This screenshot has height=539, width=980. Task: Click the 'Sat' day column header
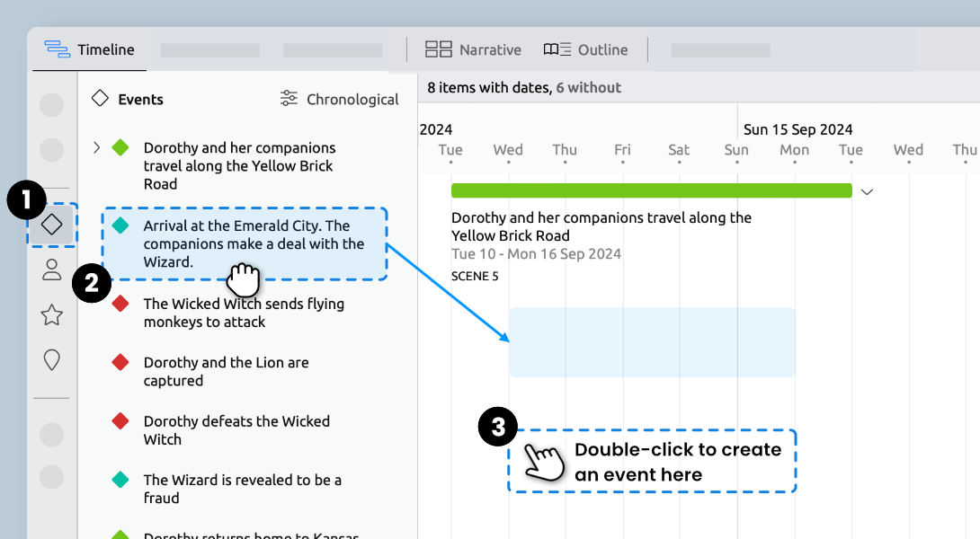[x=679, y=150]
